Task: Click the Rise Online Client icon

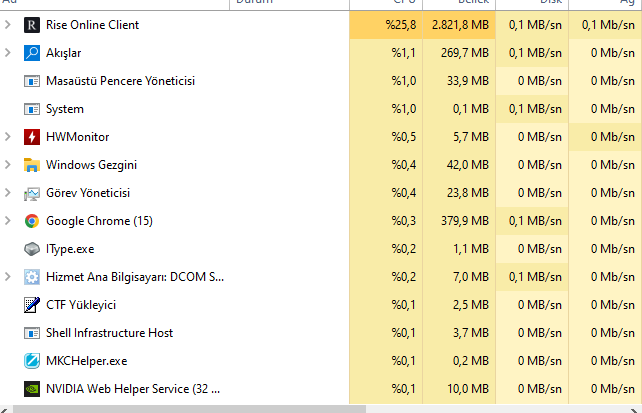Action: (x=32, y=25)
